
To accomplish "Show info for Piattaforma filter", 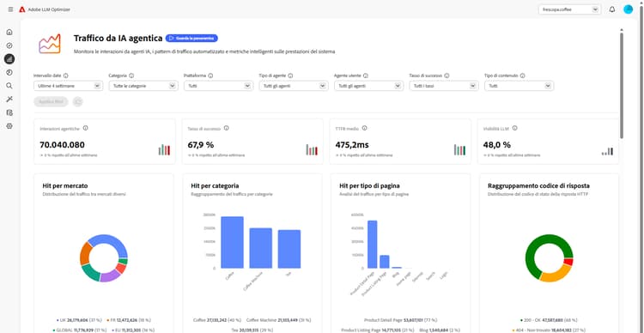I will coord(210,76).
